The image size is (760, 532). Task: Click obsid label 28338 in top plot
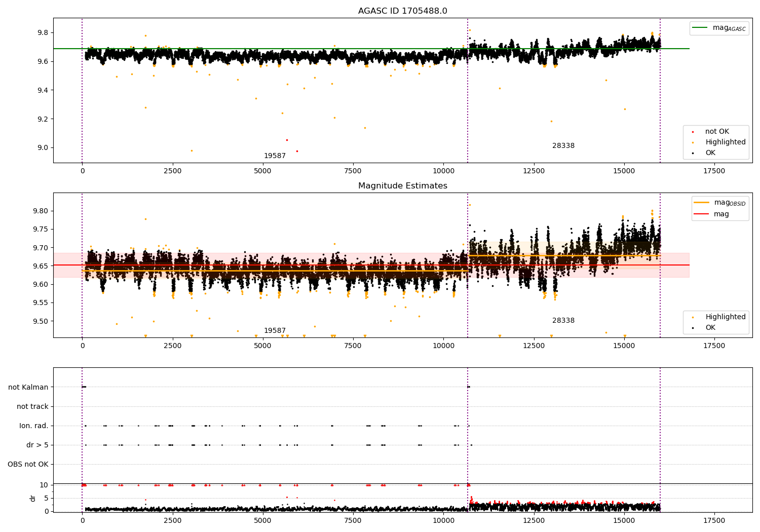pos(563,146)
